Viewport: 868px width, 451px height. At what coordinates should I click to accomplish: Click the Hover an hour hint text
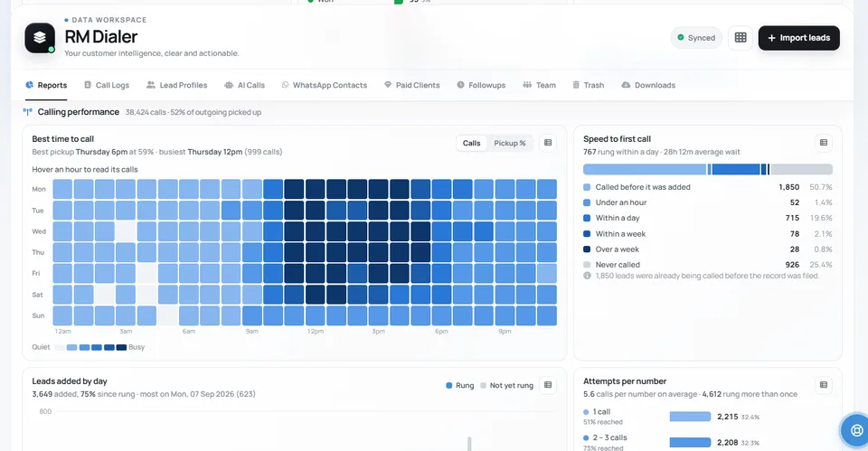pyautogui.click(x=85, y=169)
